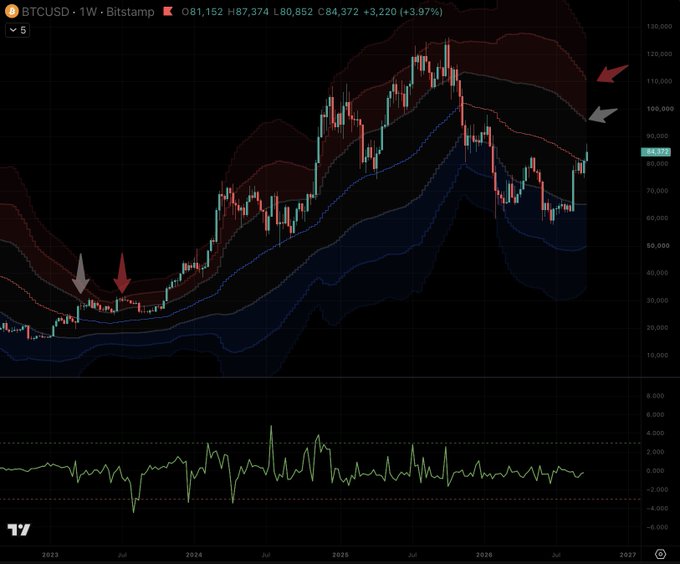This screenshot has height=564, width=680.
Task: Click the orange Bitcoin symbol icon
Action: click(x=11, y=11)
